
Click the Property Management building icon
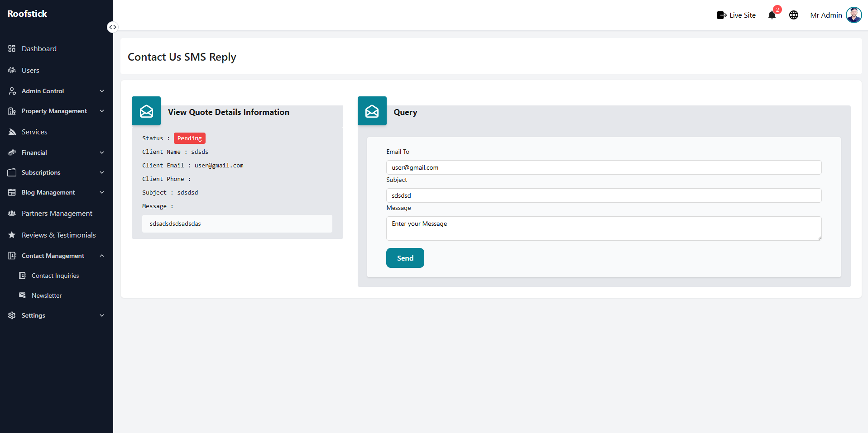(12, 111)
